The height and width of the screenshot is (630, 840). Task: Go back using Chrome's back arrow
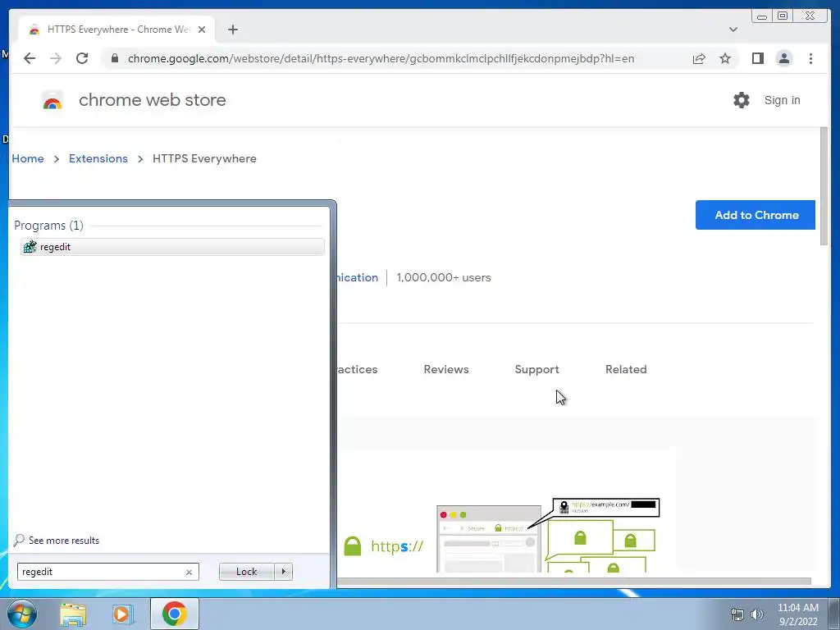[30, 58]
